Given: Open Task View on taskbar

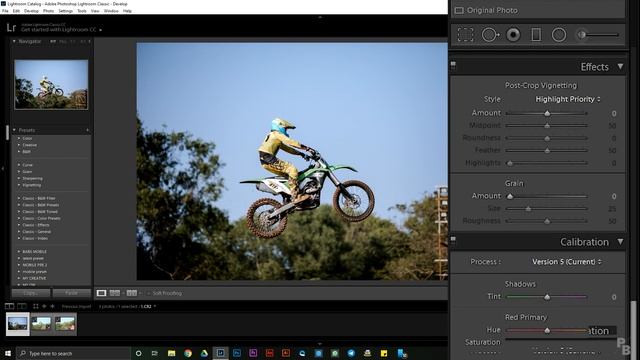Looking at the screenshot, I should [155, 353].
